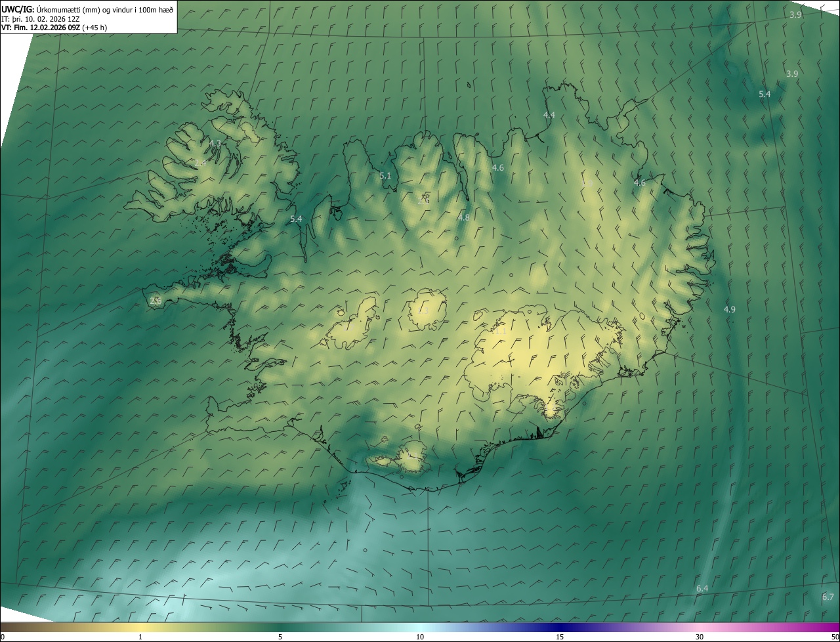840x642 pixels.
Task: Click the "4.3" value label on the map
Action: (215, 143)
